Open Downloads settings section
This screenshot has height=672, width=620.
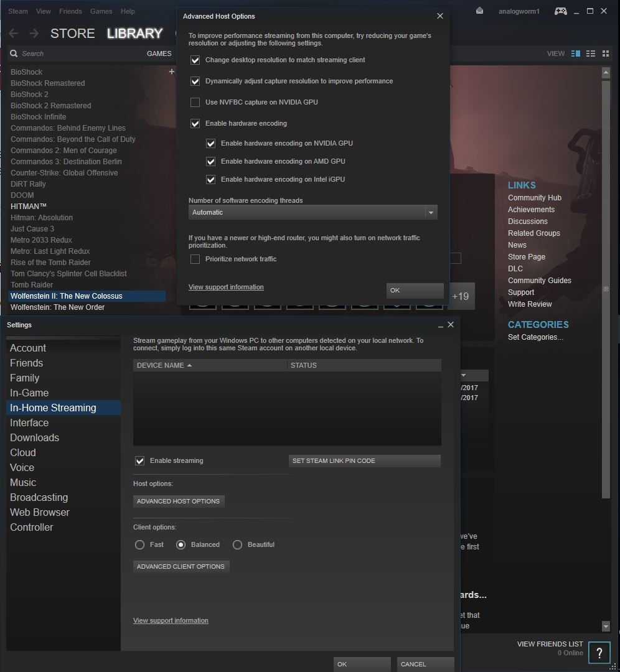point(63,437)
